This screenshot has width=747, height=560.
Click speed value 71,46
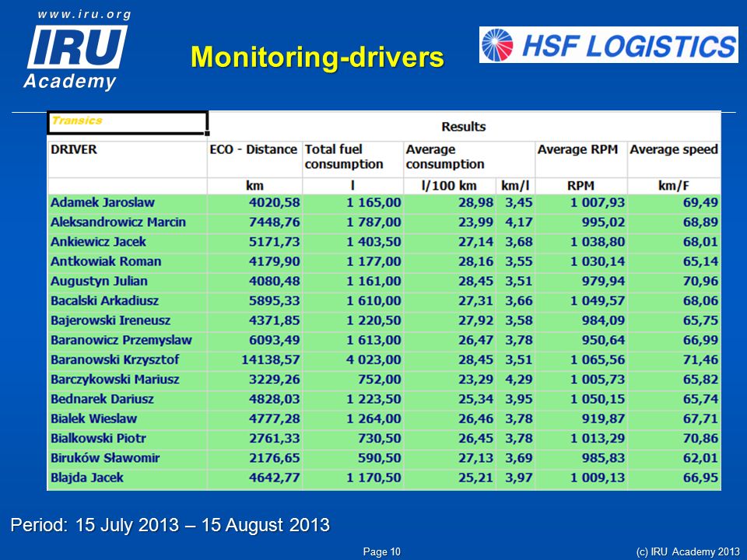click(x=700, y=359)
